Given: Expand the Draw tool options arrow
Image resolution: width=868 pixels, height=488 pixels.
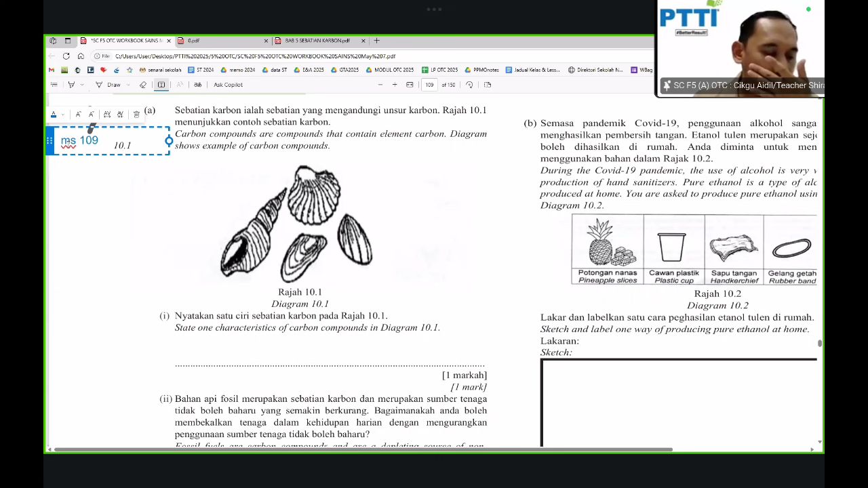Looking at the screenshot, I should (x=127, y=85).
